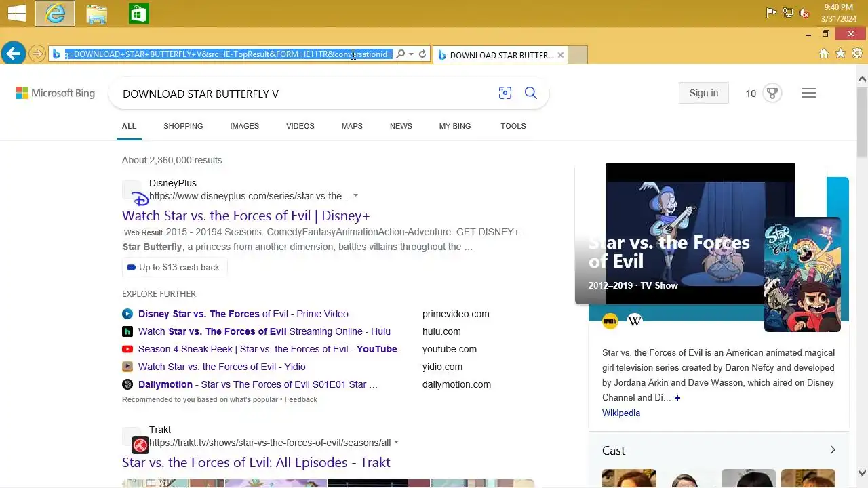868x488 pixels.
Task: Open the Windows Start button
Action: (x=17, y=13)
